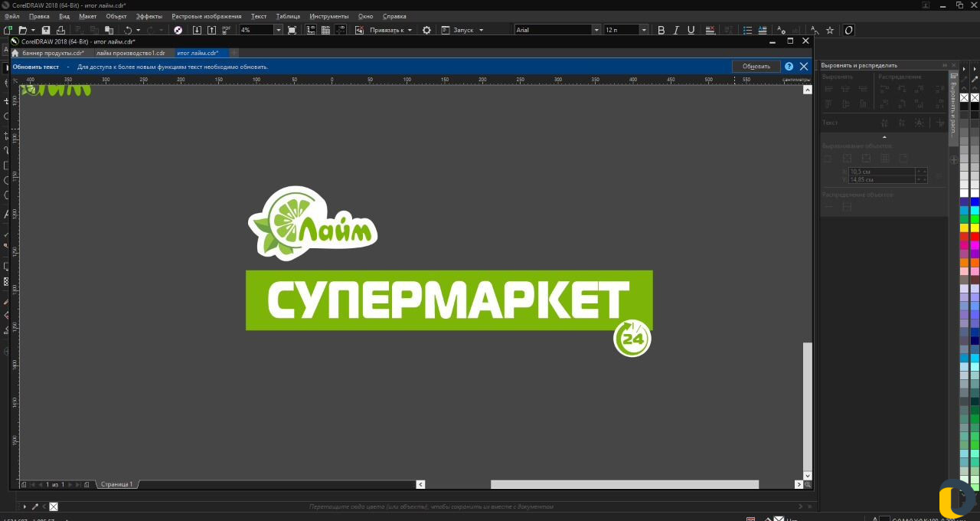The image size is (980, 521).
Task: Click the Import icon
Action: [x=197, y=30]
